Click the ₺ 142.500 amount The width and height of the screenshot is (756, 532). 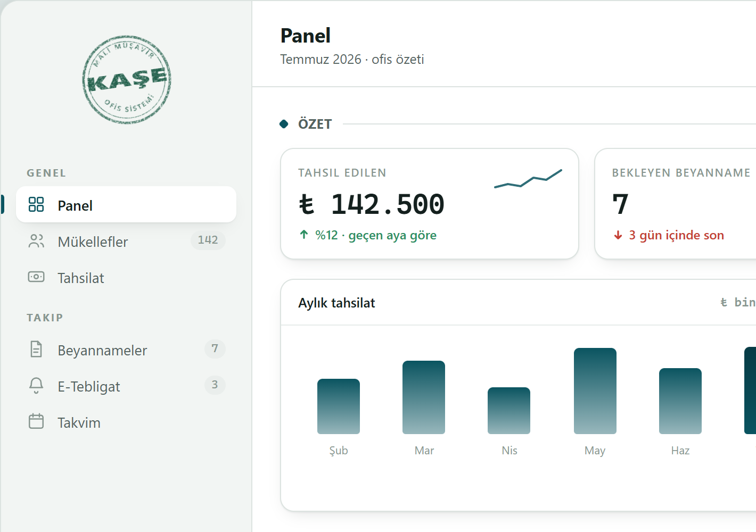click(x=372, y=205)
